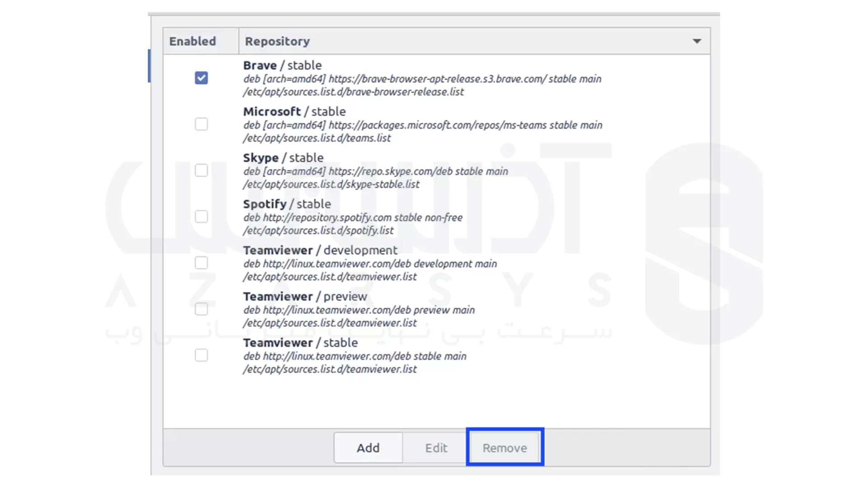
Task: Click the skype-stable.list file path
Action: [331, 184]
